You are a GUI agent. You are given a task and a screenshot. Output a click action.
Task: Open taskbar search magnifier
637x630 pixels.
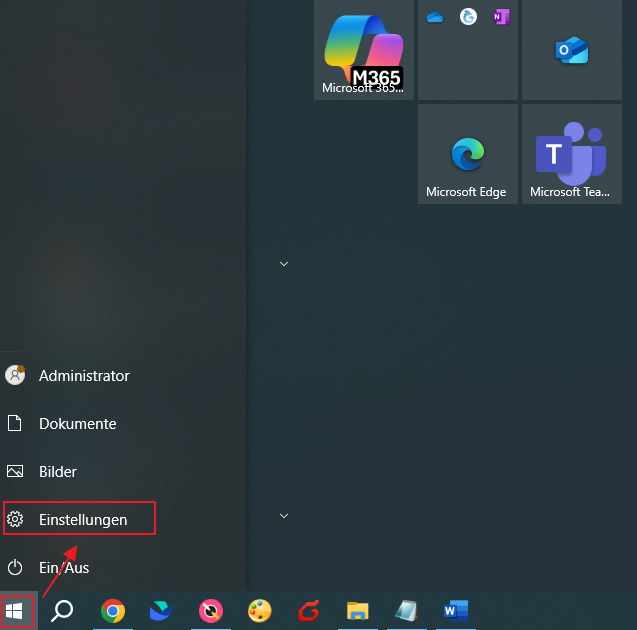coord(62,611)
